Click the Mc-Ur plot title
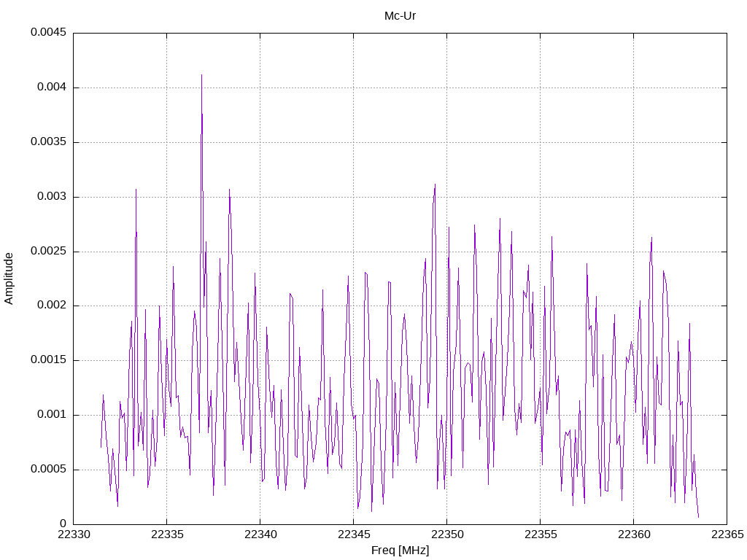The width and height of the screenshot is (747, 560). pyautogui.click(x=400, y=16)
